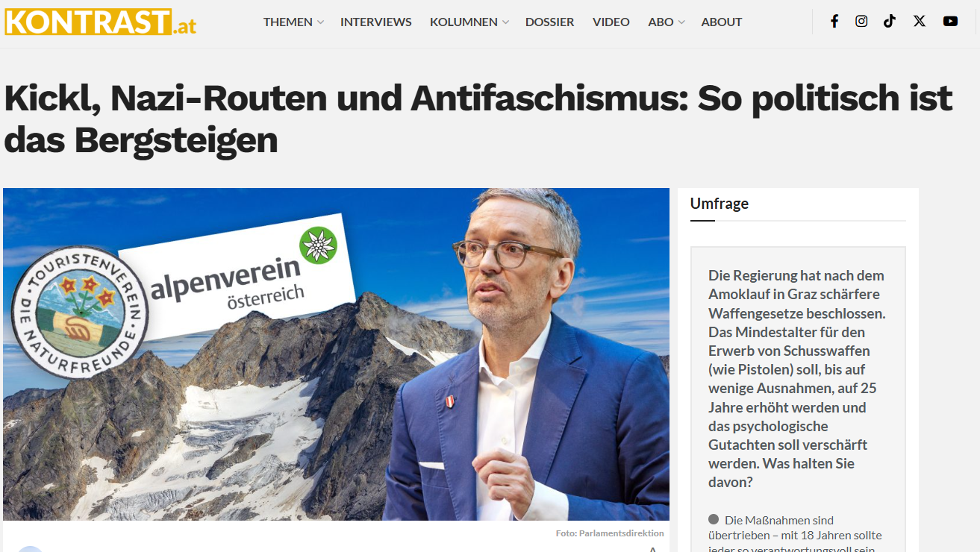Open the Instagram social icon
The height and width of the screenshot is (552, 980).
point(861,22)
